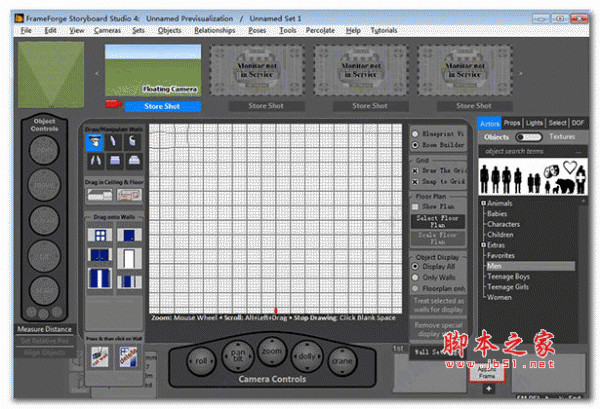Uncheck Snap to Grid
This screenshot has width=600, height=409.
click(415, 182)
